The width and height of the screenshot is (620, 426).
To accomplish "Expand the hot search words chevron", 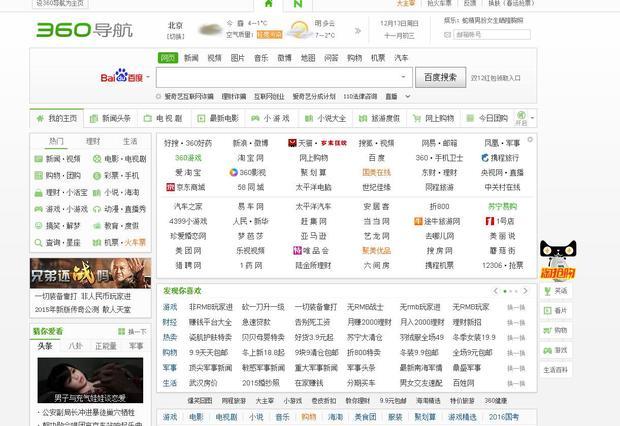I will 408,96.
